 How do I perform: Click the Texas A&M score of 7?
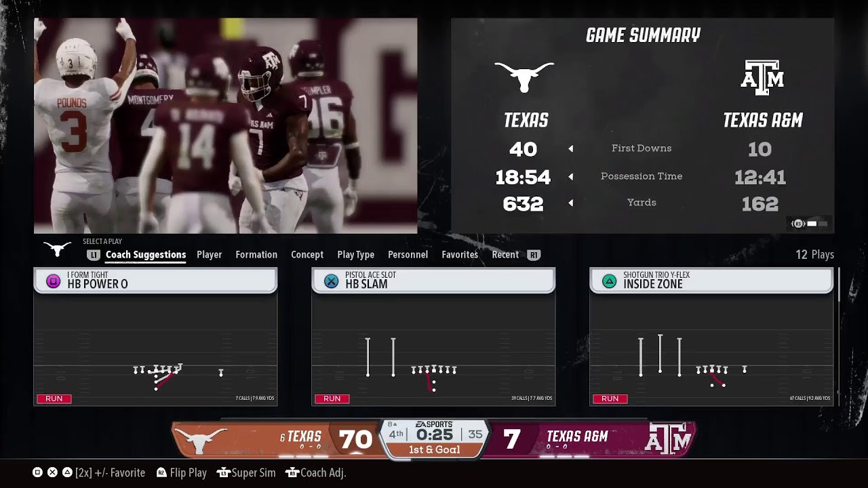point(512,440)
